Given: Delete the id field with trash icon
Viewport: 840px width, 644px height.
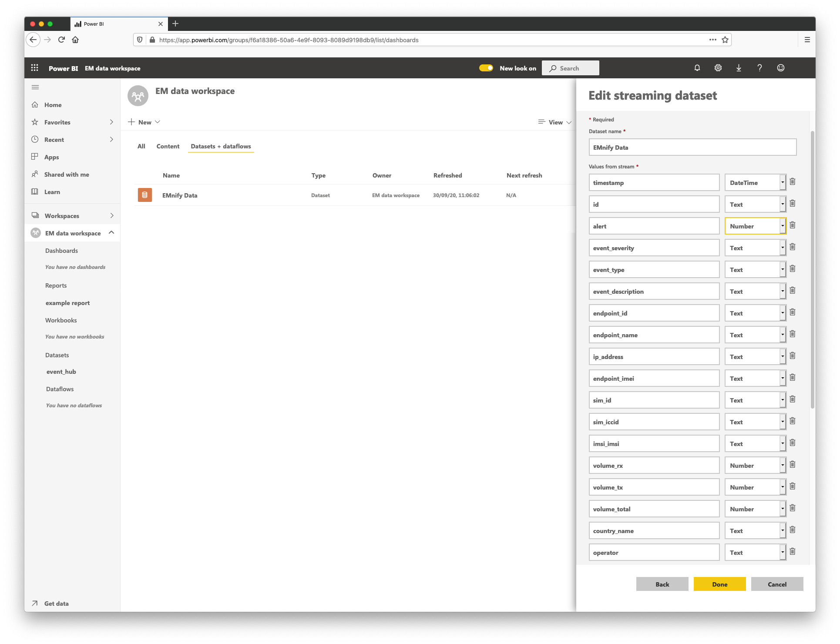Looking at the screenshot, I should tap(793, 204).
